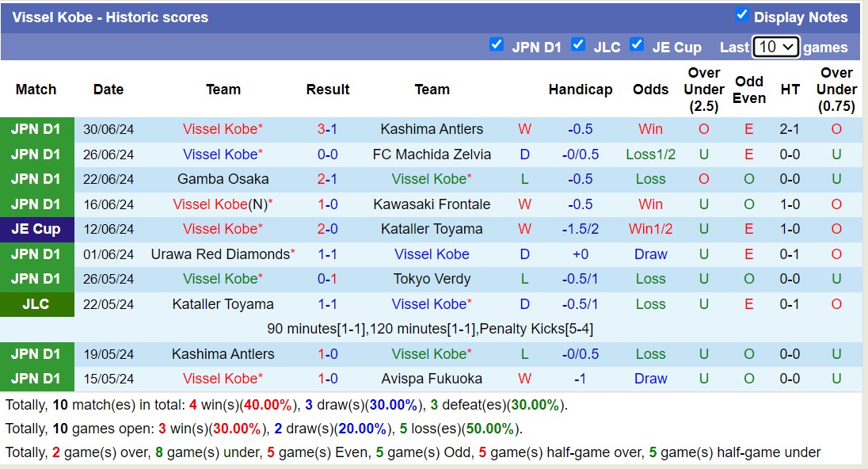
Task: Click the 2-1 Gamba Osaka match score
Action: (327, 179)
